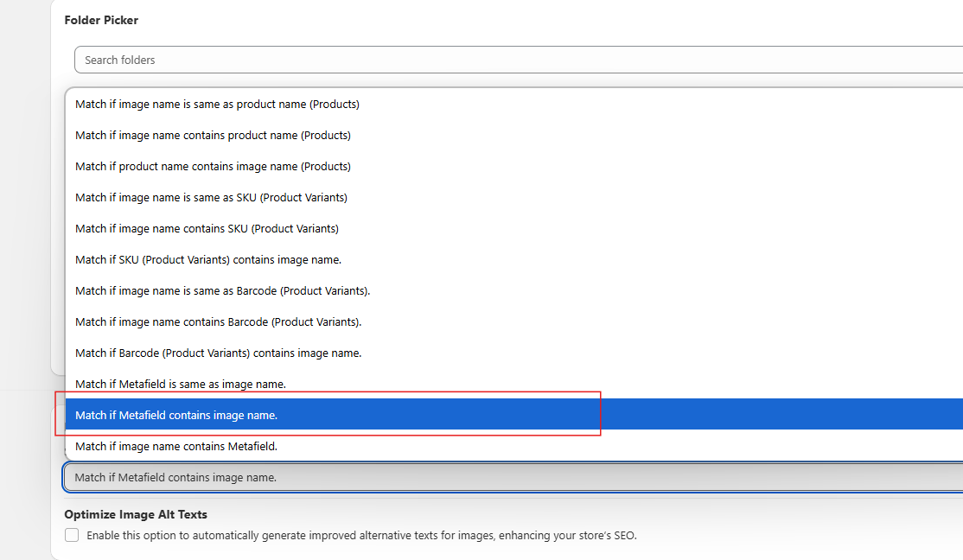Click the "Enable this option to automatically generate" label
This screenshot has width=963, height=560.
361,536
